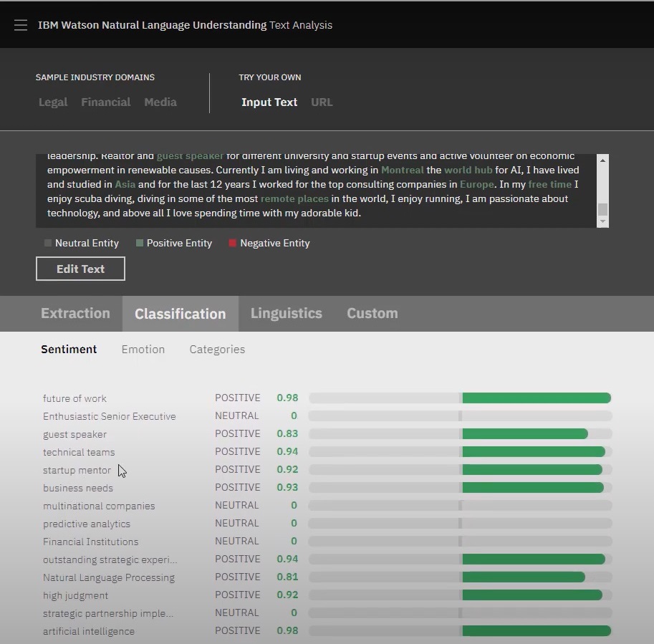
Task: Click the highlighted entity 'world hub'
Action: coord(468,170)
